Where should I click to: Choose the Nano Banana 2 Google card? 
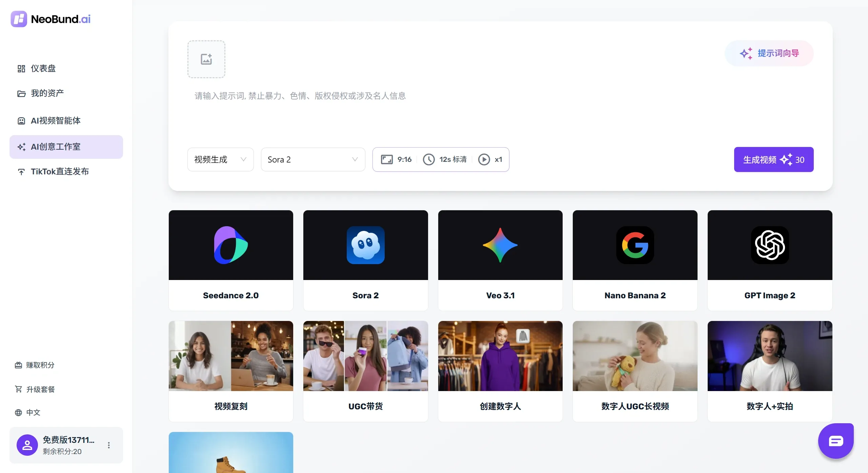(635, 260)
